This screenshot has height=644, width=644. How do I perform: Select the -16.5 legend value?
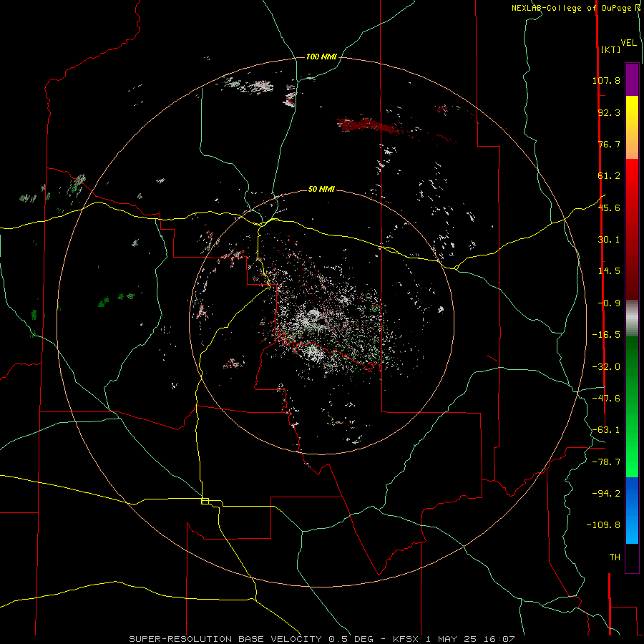pyautogui.click(x=606, y=335)
